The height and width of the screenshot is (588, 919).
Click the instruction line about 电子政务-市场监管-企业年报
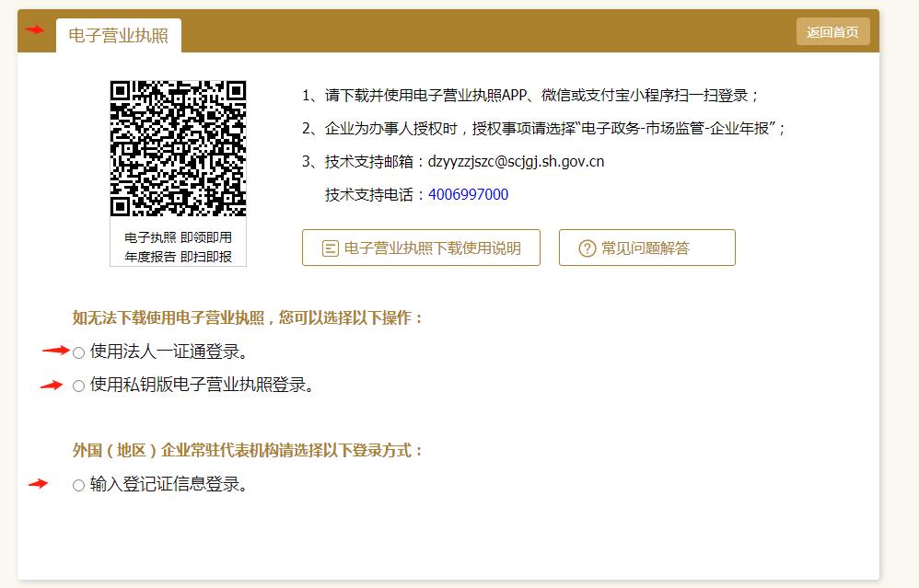(543, 128)
